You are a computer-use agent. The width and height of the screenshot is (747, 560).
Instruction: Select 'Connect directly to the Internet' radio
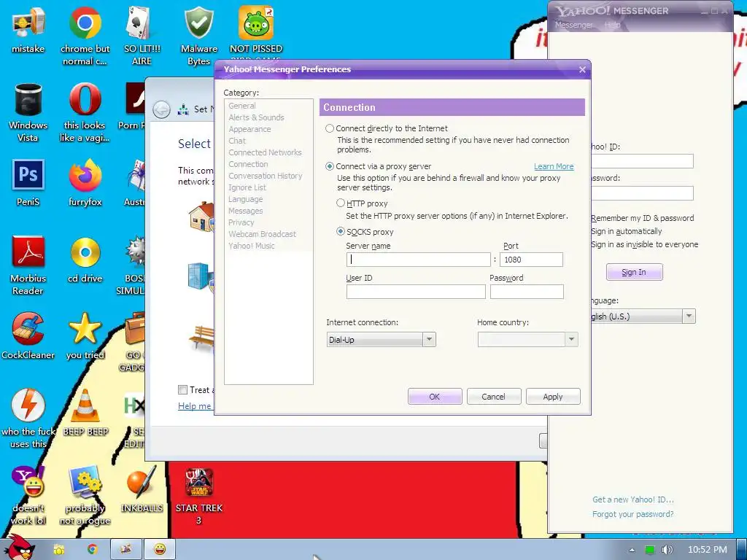pos(329,128)
